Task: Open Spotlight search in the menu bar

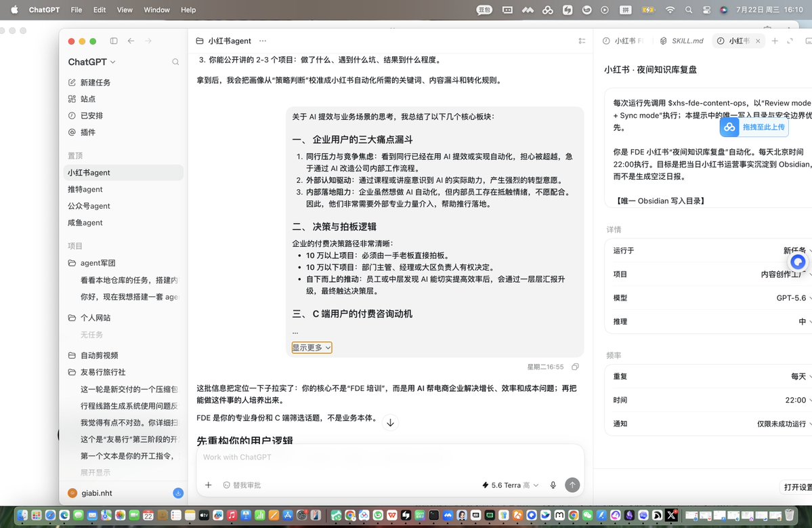Action: [688, 10]
